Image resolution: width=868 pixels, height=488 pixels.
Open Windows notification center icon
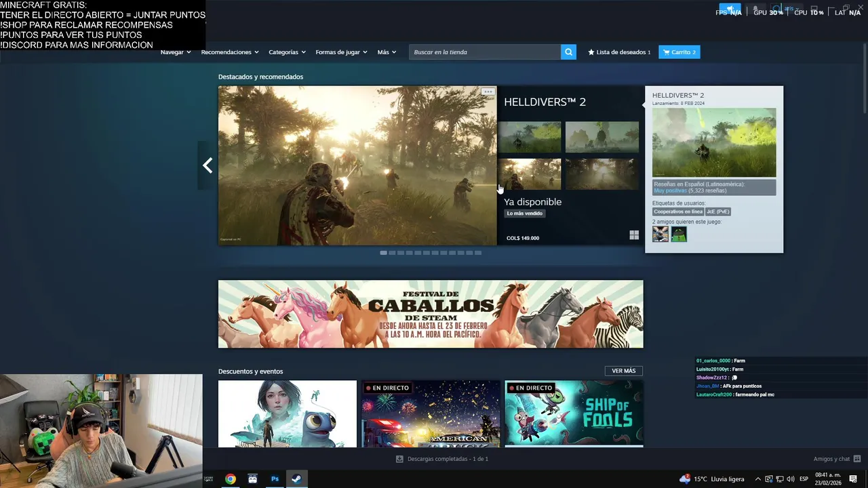(x=853, y=479)
